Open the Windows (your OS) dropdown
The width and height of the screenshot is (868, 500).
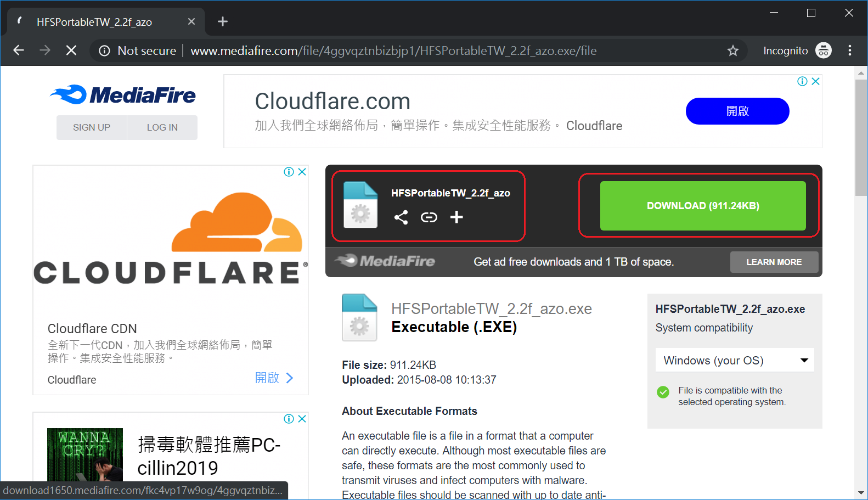click(735, 361)
